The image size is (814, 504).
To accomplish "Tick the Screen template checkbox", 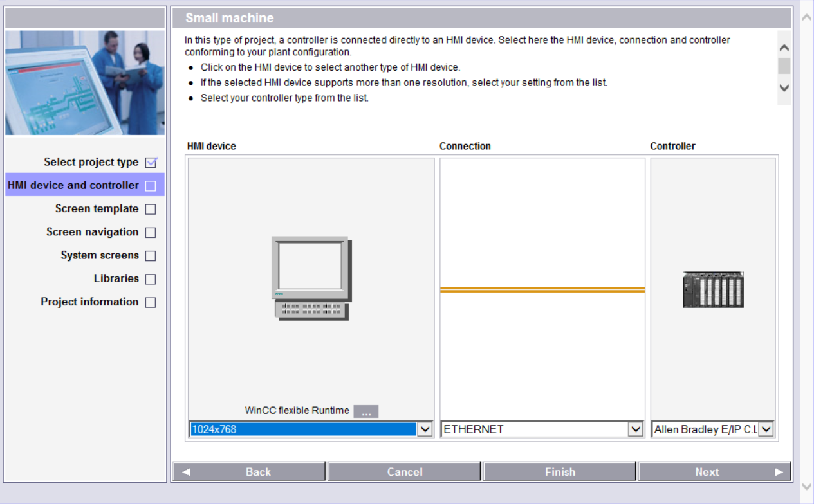I will (x=151, y=209).
